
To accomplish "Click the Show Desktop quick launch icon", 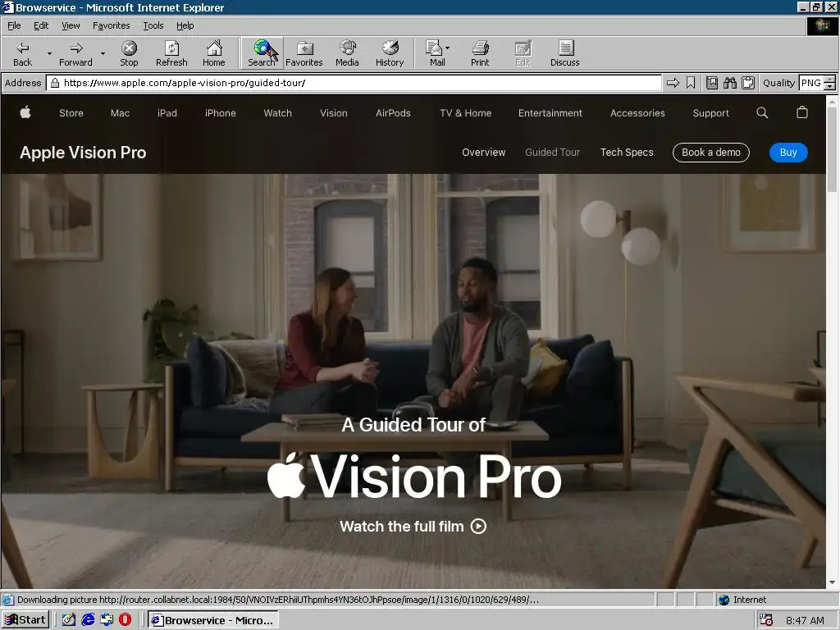I will click(x=69, y=620).
